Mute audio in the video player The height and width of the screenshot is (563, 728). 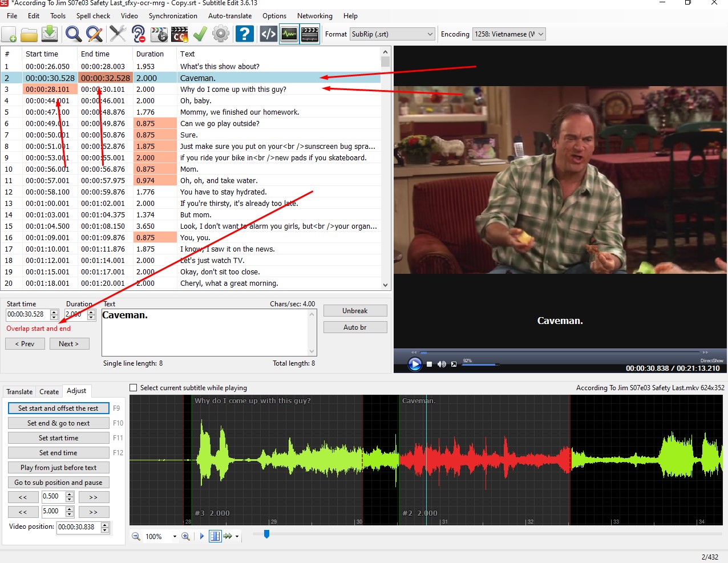441,364
